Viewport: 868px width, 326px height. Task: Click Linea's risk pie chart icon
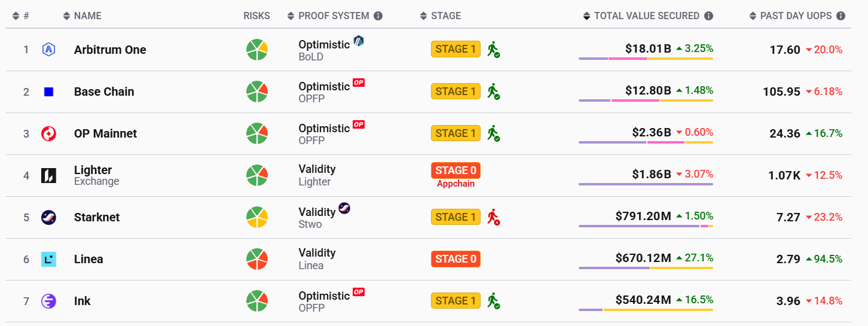click(x=257, y=259)
